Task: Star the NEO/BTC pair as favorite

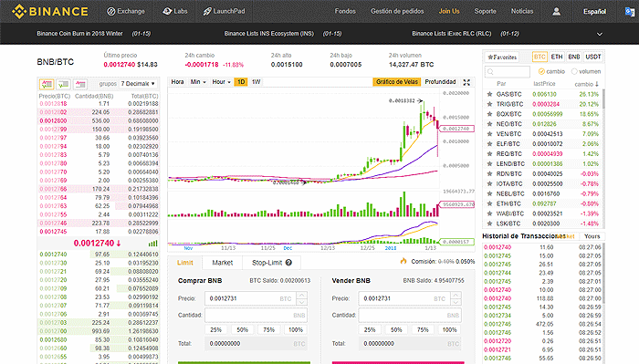Action: 490,124
